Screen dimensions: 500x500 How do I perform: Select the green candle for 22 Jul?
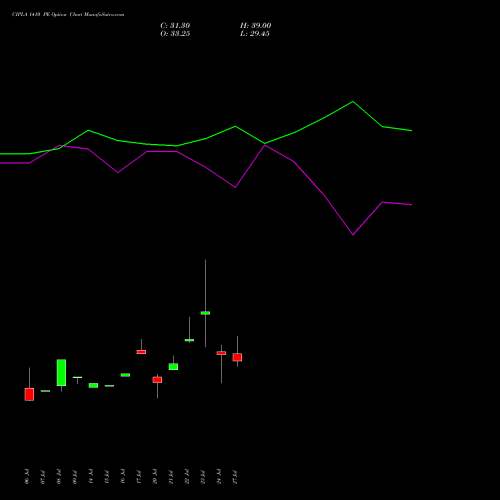[x=189, y=340]
